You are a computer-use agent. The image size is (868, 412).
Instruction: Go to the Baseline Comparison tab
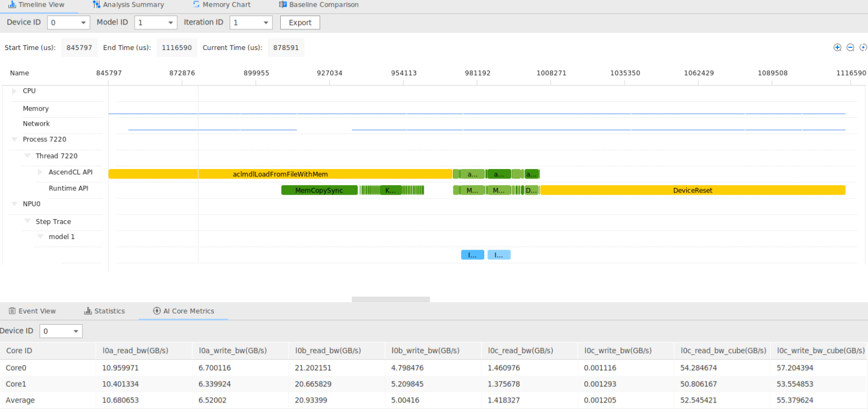pyautogui.click(x=319, y=5)
